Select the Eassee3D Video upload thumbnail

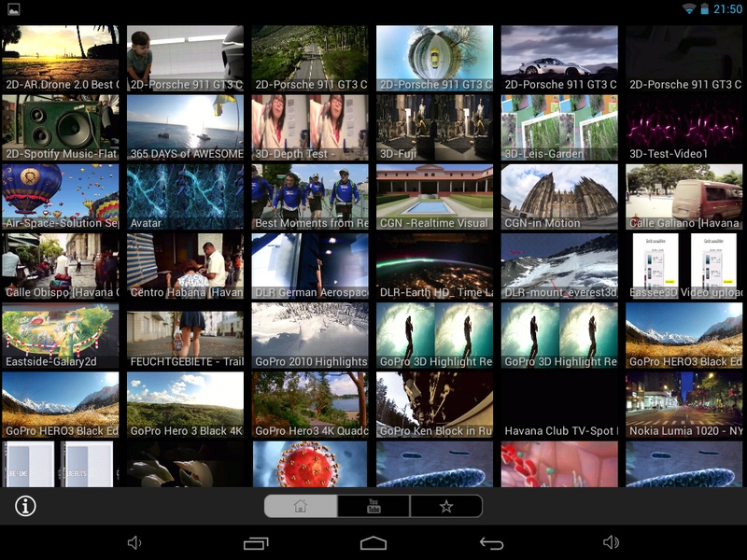pyautogui.click(x=684, y=266)
